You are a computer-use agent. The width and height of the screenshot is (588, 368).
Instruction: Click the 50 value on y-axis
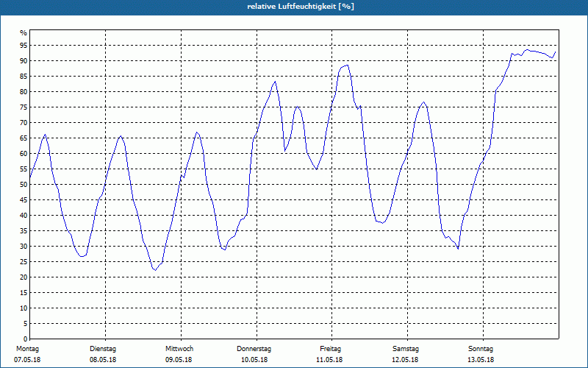point(24,185)
